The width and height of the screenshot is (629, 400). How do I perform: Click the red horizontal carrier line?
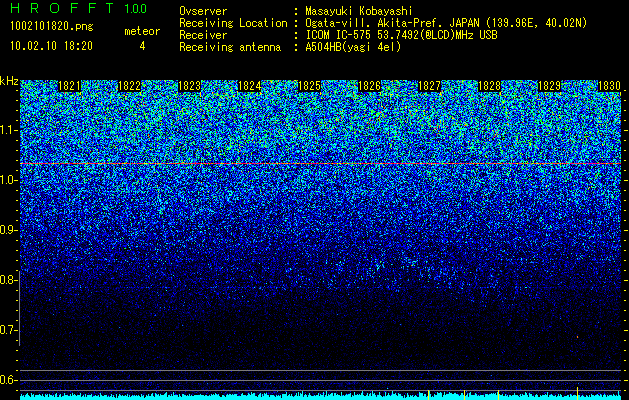pyautogui.click(x=321, y=164)
